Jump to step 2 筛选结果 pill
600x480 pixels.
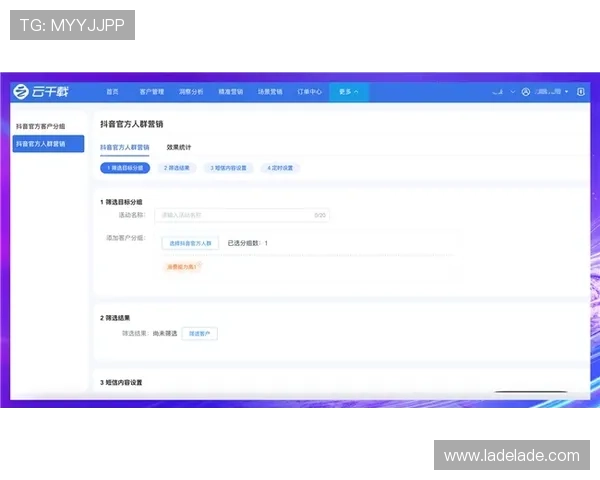(x=176, y=168)
